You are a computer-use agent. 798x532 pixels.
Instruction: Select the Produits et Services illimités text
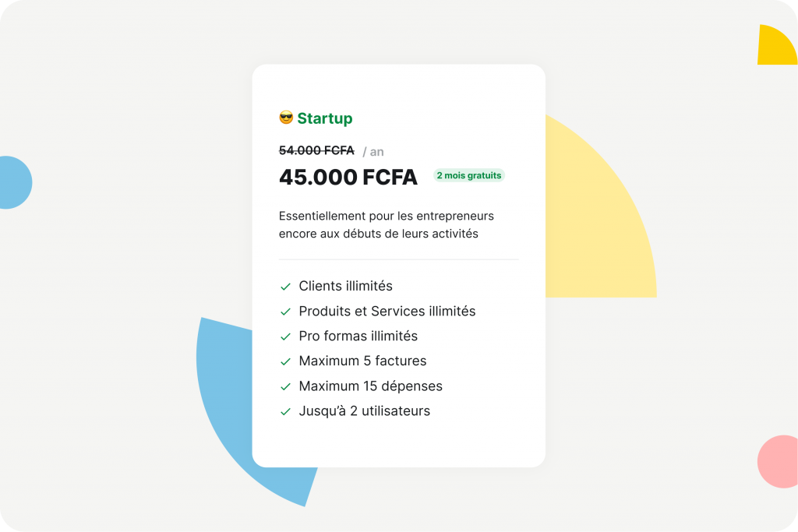pyautogui.click(x=387, y=311)
